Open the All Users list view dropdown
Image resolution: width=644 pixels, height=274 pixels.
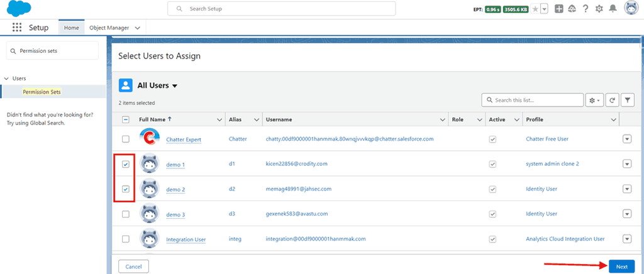click(x=175, y=86)
